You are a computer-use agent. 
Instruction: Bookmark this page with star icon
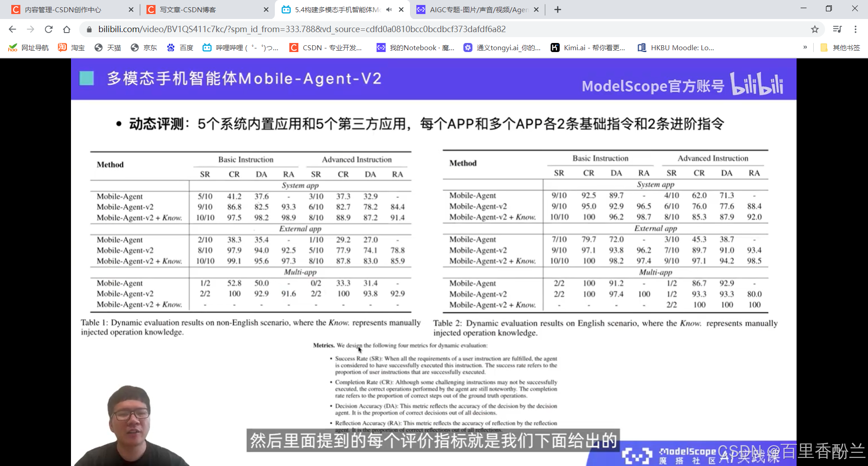[815, 29]
